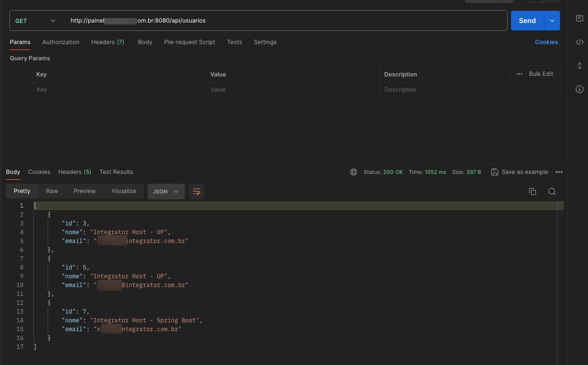Click the query param Key input field
The height and width of the screenshot is (365, 588).
coord(119,90)
